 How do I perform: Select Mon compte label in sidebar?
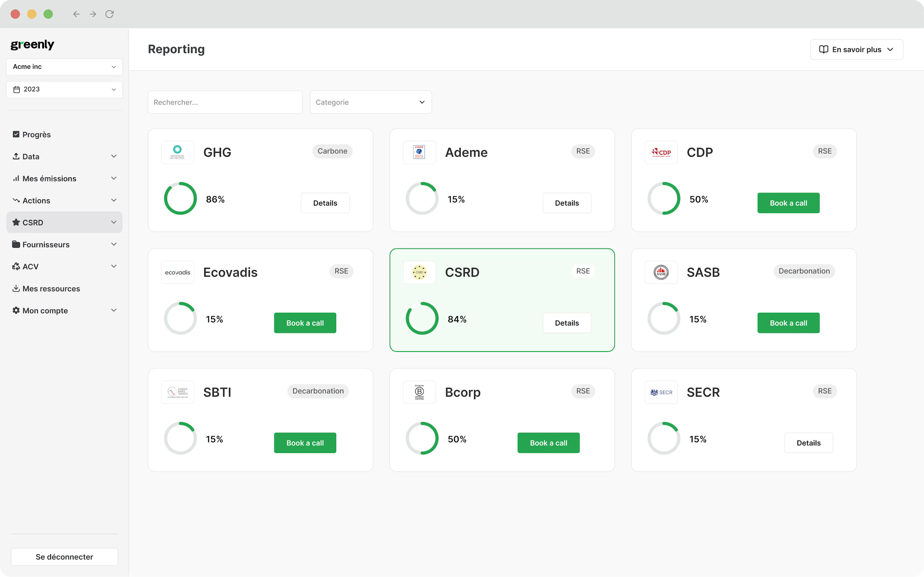45,311
